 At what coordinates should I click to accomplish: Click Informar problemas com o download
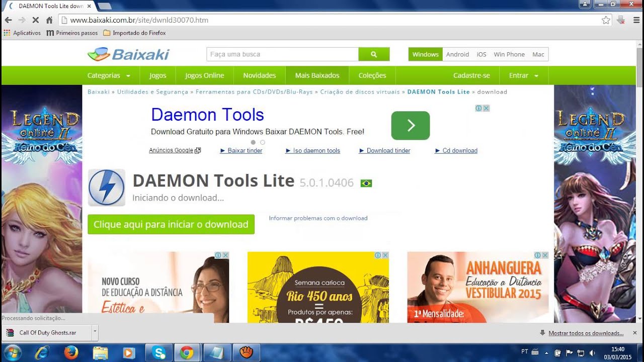click(318, 218)
